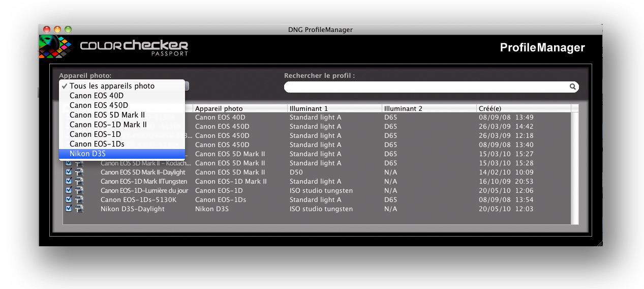Viewport: 644px width, 289px height.
Task: Select the Nikon D3S-Daylight profile name
Action: (x=133, y=209)
